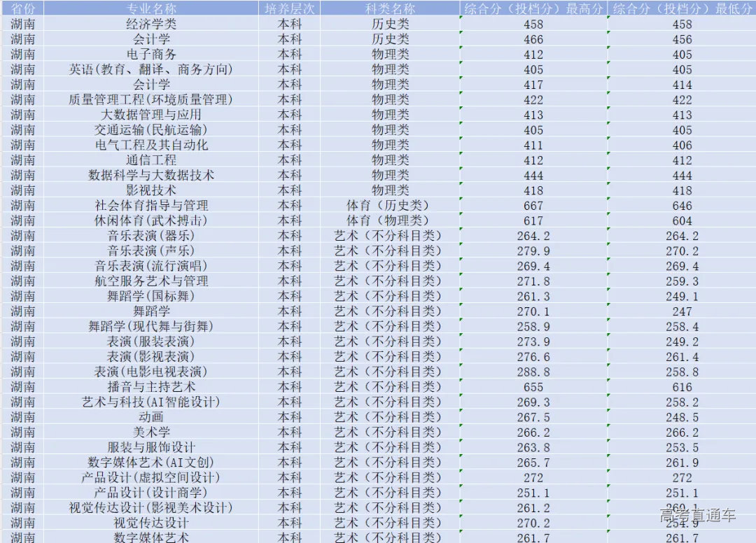This screenshot has height=543, width=756.
Task: Select the 科类名称 header cell
Action: 390,8
